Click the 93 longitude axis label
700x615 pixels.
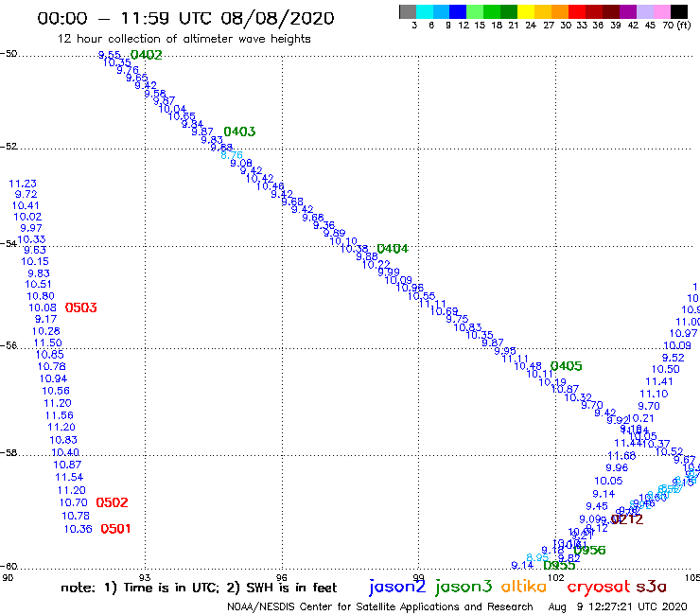tap(145, 577)
